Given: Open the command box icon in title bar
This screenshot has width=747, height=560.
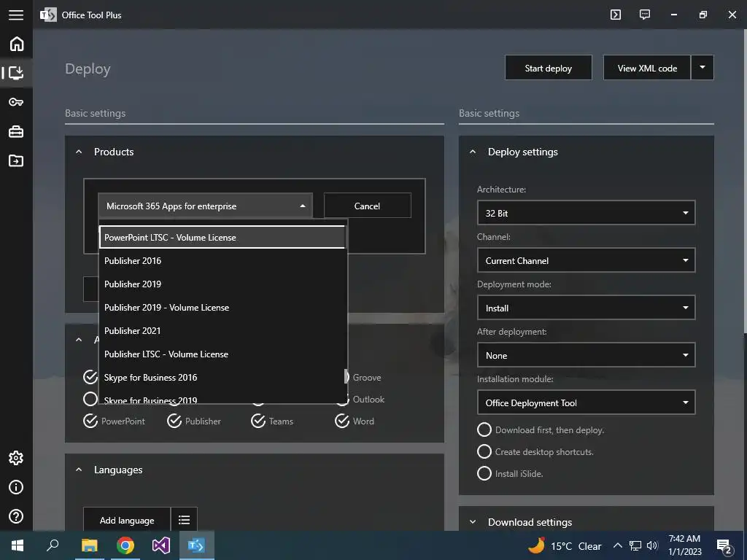Looking at the screenshot, I should [x=616, y=15].
